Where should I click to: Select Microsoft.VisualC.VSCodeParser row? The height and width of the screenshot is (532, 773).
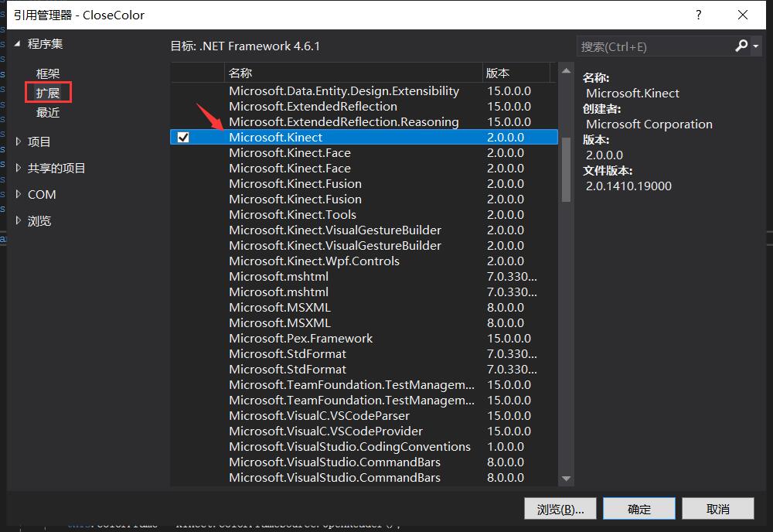[x=364, y=416]
